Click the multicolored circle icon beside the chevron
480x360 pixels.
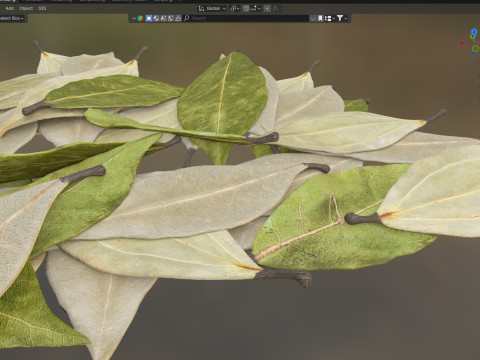pos(141,18)
